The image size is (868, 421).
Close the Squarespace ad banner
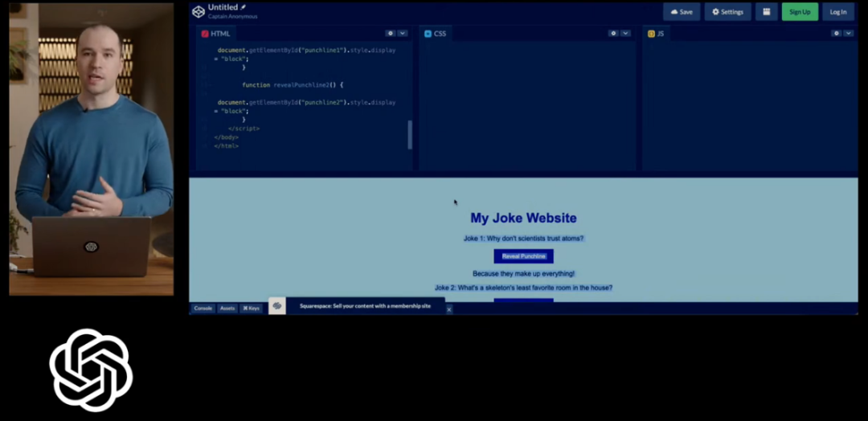pyautogui.click(x=449, y=309)
